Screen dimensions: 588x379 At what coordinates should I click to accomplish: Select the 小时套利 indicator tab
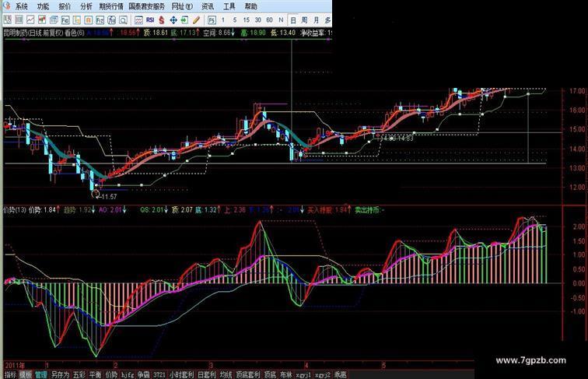(181, 374)
